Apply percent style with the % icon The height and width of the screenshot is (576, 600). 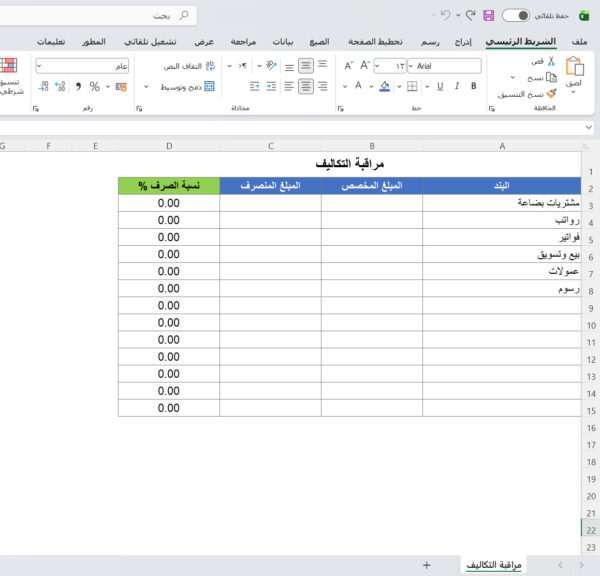click(95, 86)
